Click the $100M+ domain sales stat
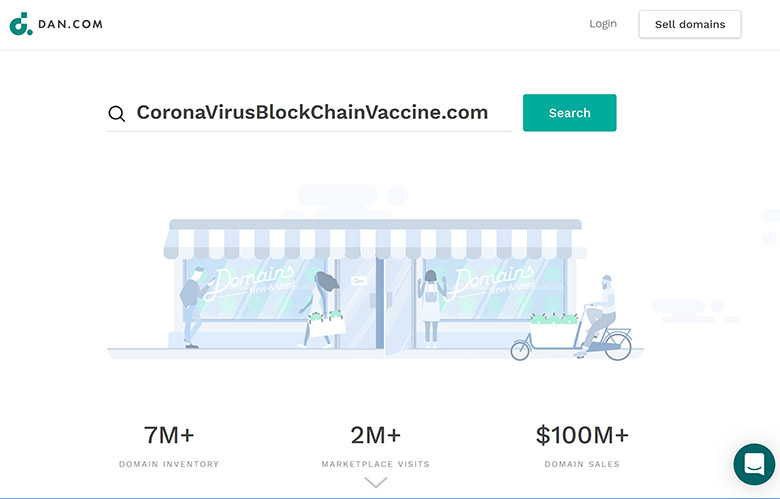This screenshot has width=780, height=499. click(x=582, y=435)
